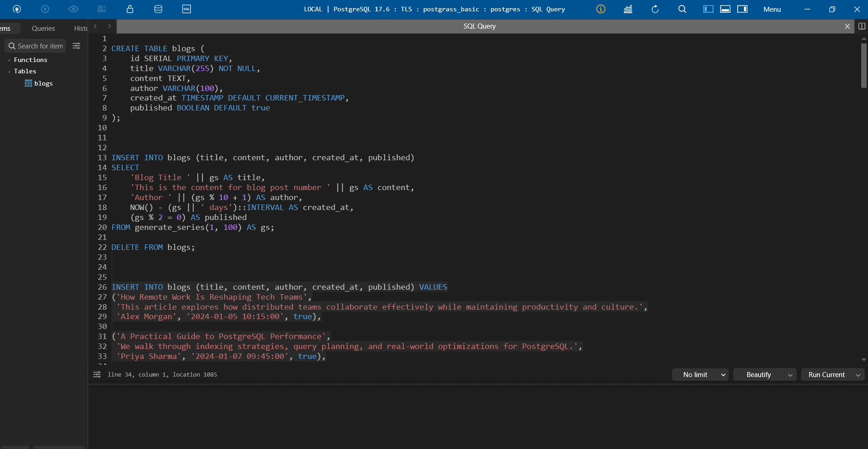Click the unlocked padlock icon
Image resolution: width=868 pixels, height=449 pixels.
[130, 9]
